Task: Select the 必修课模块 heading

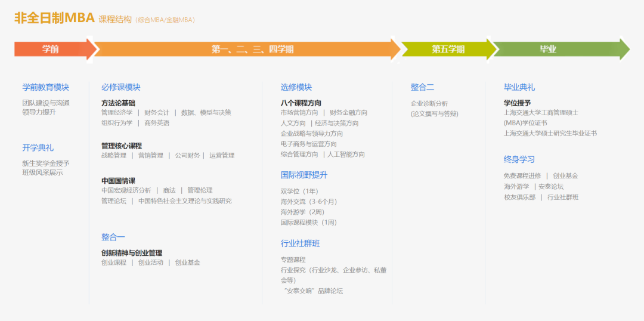Action: point(121,87)
